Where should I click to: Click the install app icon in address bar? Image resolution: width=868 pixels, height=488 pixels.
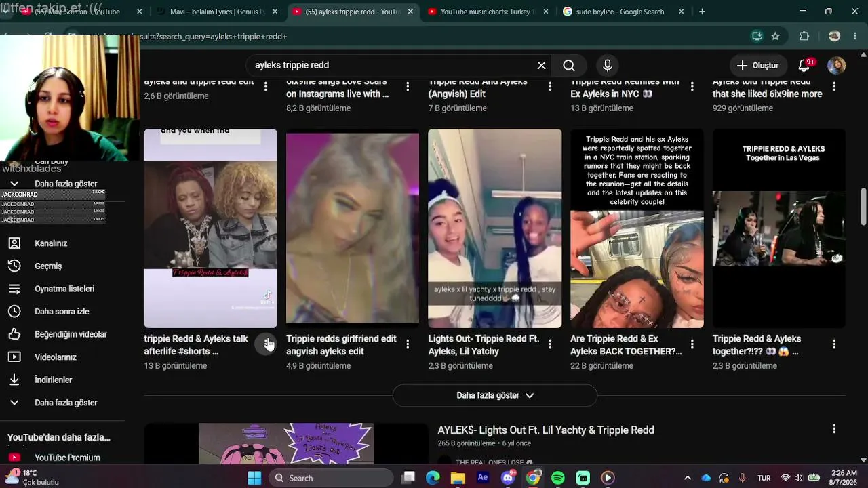[x=757, y=36]
